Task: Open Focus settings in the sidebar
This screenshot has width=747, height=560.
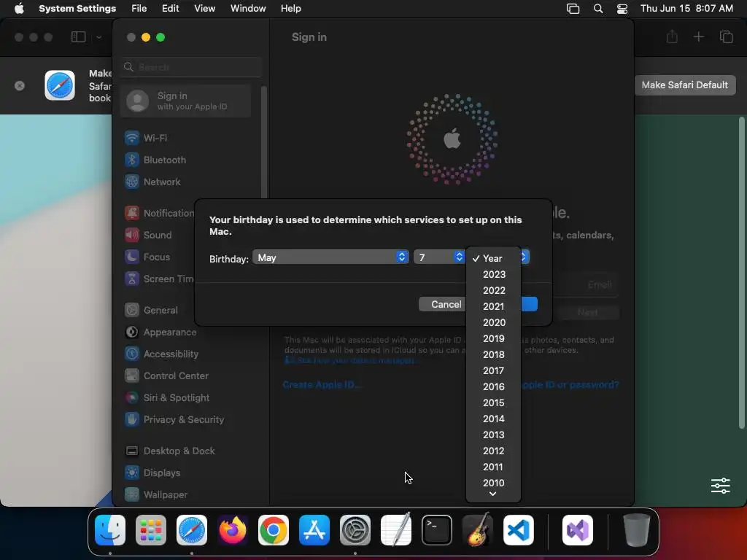Action: pyautogui.click(x=158, y=257)
